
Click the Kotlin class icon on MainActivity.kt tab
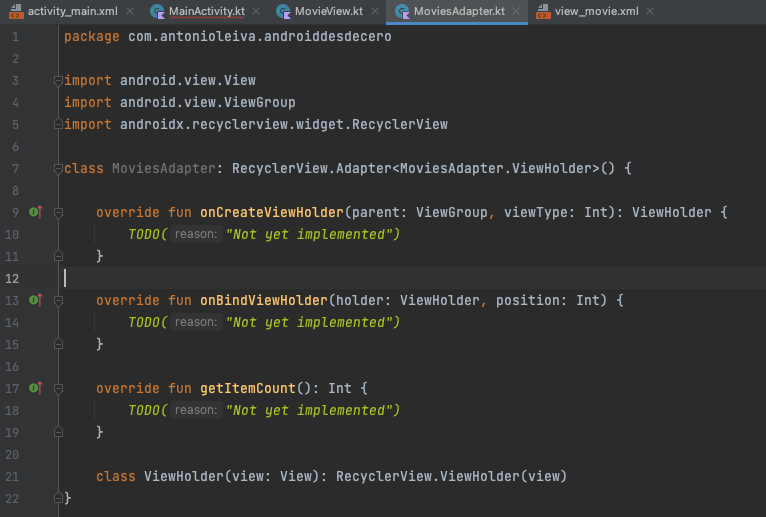(157, 11)
